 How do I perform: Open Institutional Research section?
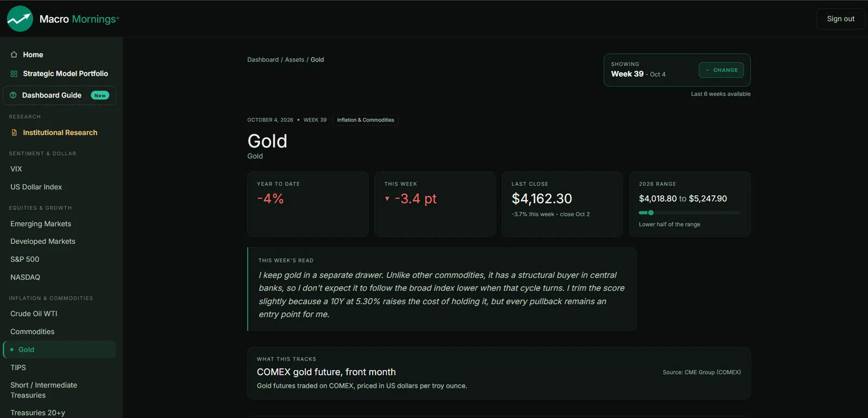pos(60,133)
